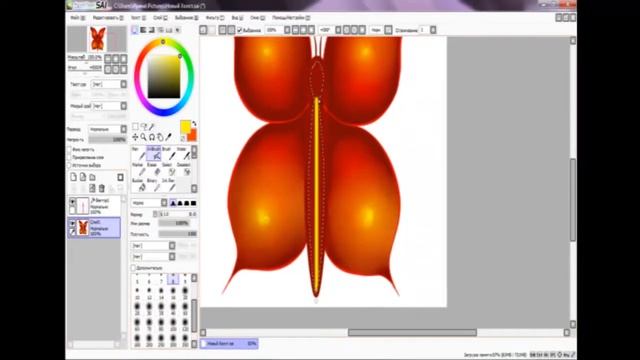This screenshot has height=360, width=640.
Task: Show the RGB slider panel icon
Action: coord(143,30)
